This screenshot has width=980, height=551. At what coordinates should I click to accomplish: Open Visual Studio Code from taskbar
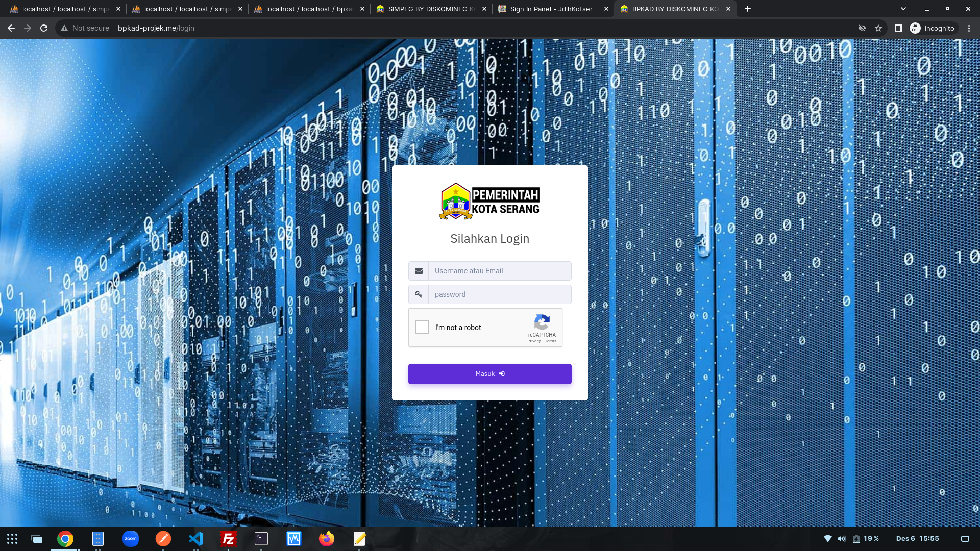pyautogui.click(x=196, y=539)
